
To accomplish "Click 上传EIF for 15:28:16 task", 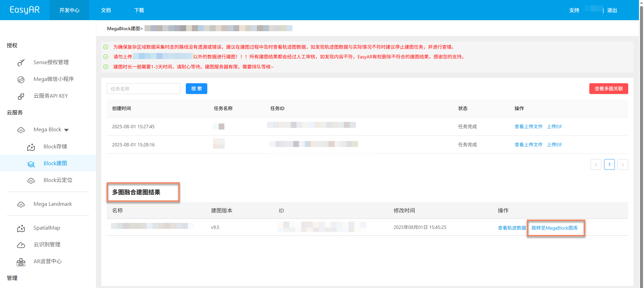I will (554, 145).
